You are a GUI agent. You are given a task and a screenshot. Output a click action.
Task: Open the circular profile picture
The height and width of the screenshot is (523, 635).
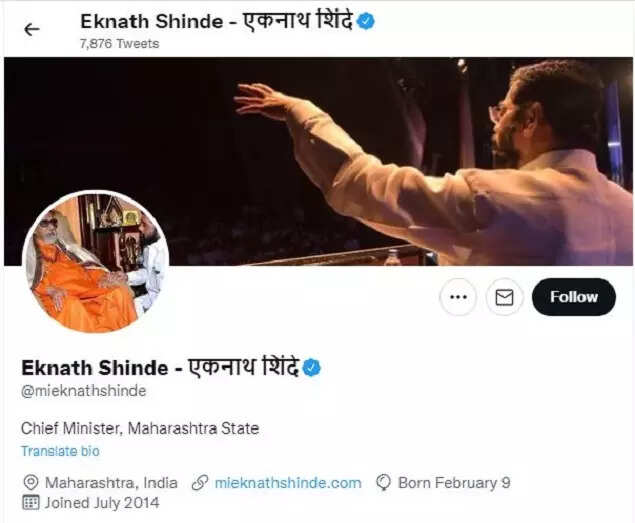pyautogui.click(x=96, y=262)
